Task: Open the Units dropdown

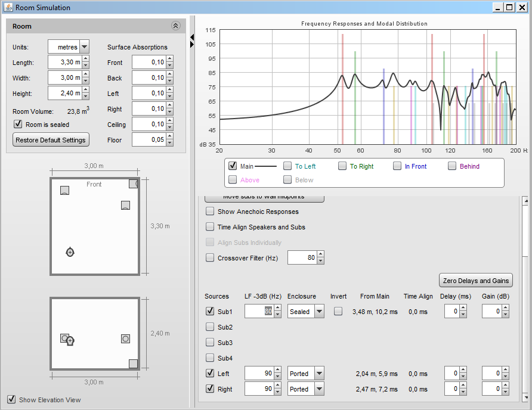Action: [x=84, y=47]
